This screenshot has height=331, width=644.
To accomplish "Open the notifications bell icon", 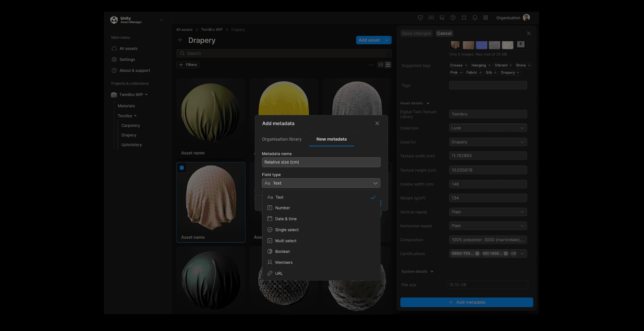I will click(475, 18).
